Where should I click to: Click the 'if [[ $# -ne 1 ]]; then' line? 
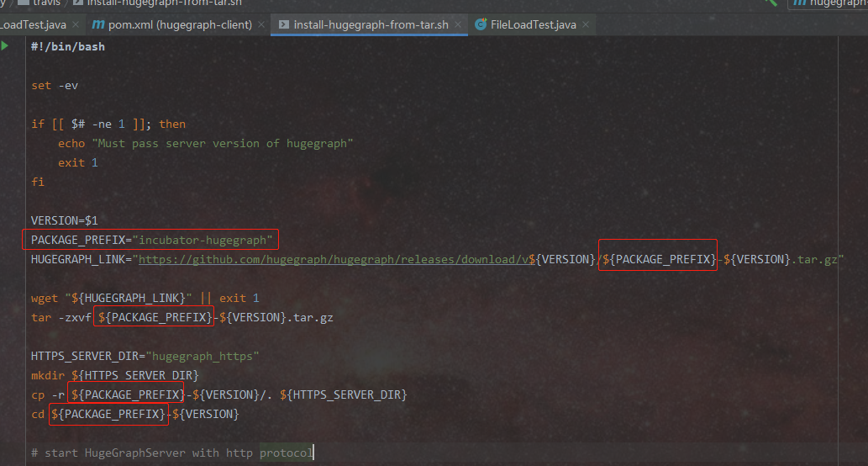[108, 124]
